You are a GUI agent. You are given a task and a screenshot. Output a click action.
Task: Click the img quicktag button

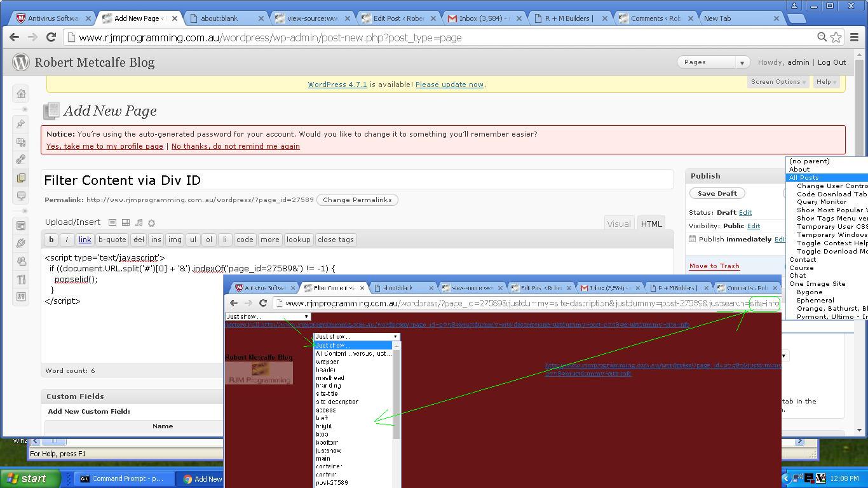point(175,240)
